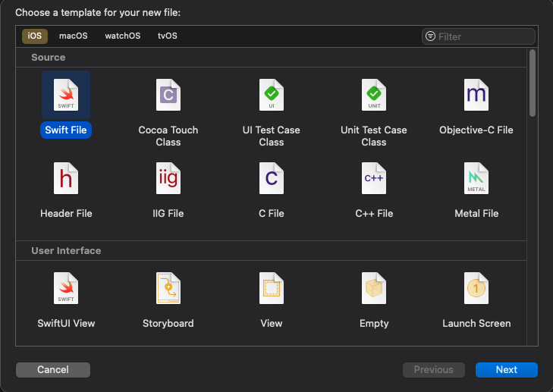Pick the SwiftUI View template icon
Viewport: 553px width, 392px height.
coord(66,288)
